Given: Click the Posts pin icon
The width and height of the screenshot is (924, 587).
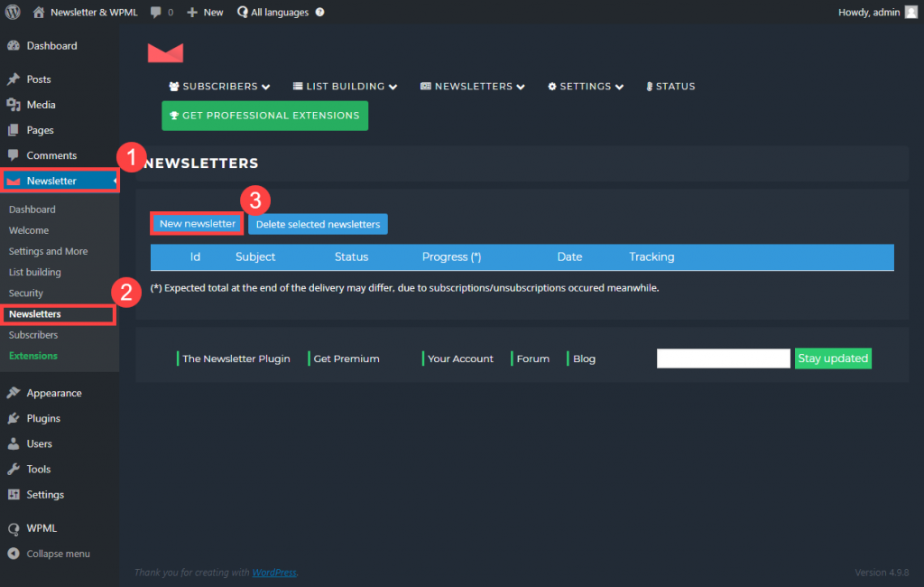Looking at the screenshot, I should coord(14,79).
